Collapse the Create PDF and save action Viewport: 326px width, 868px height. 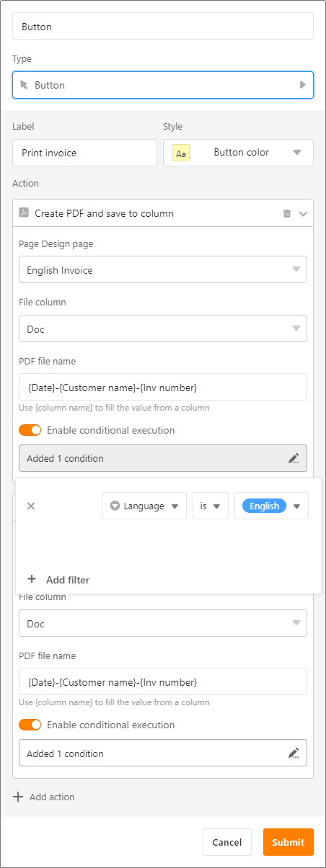[x=303, y=214]
